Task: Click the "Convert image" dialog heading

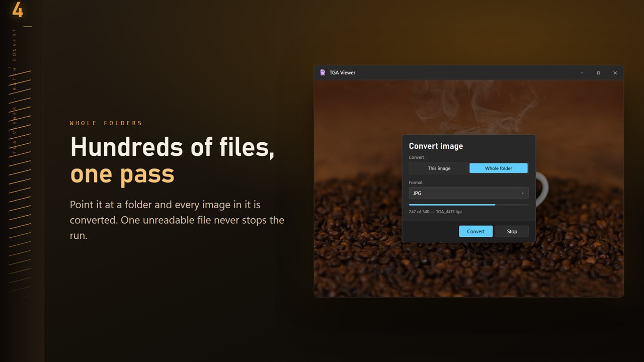Action: pyautogui.click(x=436, y=146)
